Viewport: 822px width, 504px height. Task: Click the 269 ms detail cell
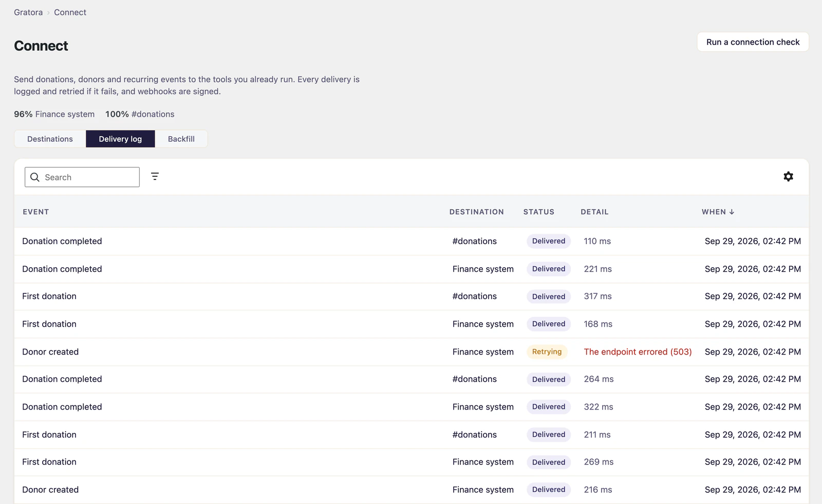[x=599, y=462]
